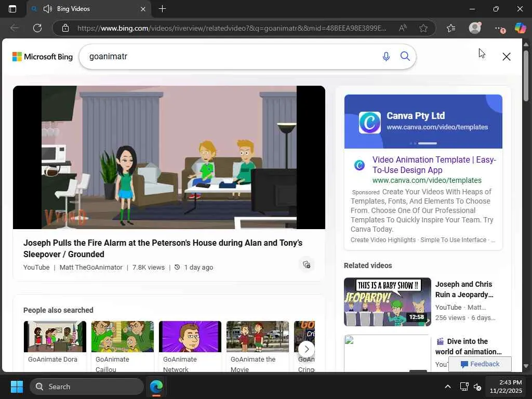532x399 pixels.
Task: Click Canva Pty Ltd ad banner
Action: click(423, 122)
